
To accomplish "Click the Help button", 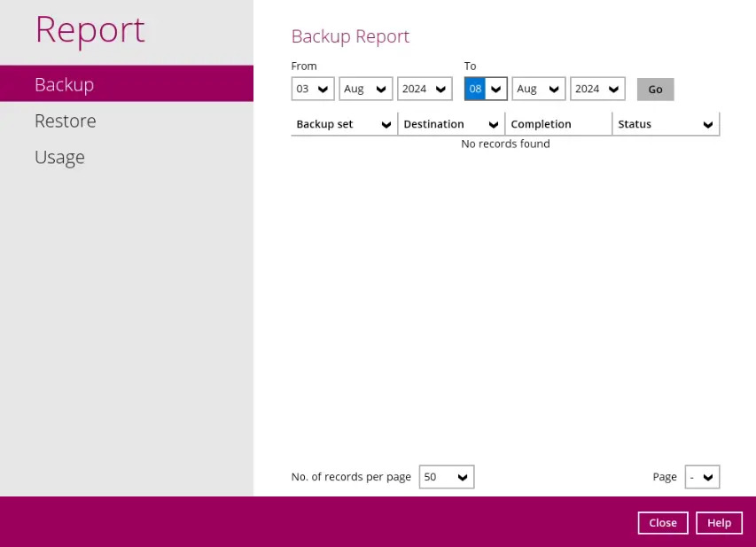I will pyautogui.click(x=719, y=522).
